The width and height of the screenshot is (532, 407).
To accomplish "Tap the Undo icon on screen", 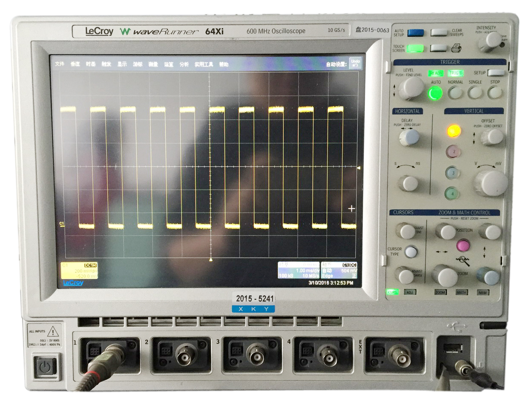I will 355,63.
